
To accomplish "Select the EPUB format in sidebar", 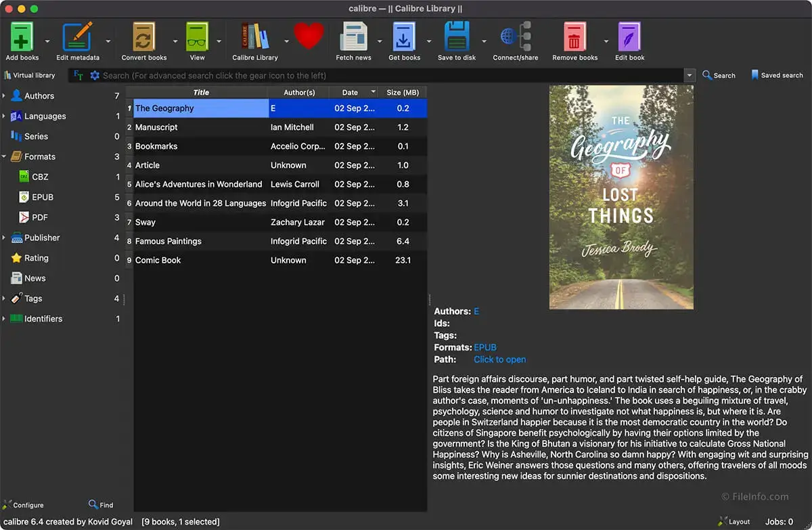I will [42, 197].
